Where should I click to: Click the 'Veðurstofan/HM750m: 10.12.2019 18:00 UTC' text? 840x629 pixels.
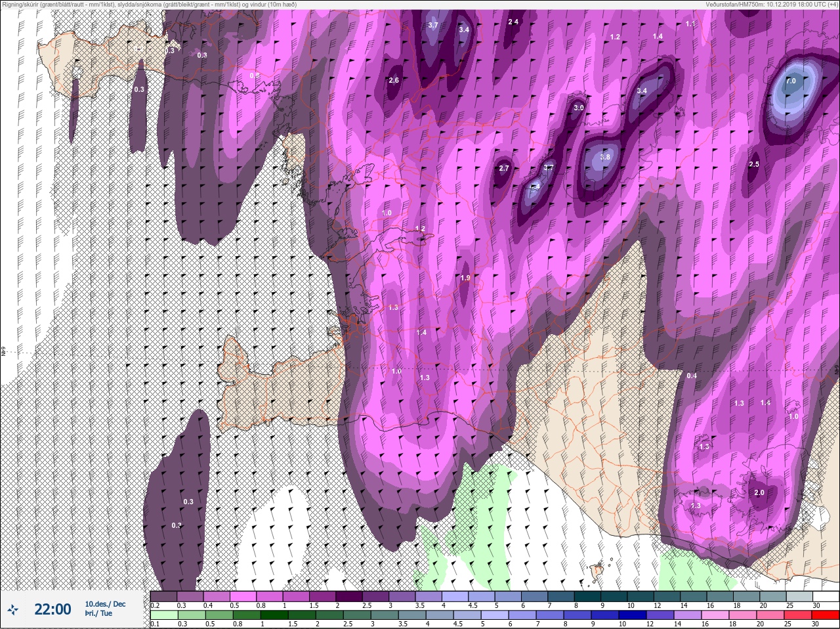click(771, 5)
